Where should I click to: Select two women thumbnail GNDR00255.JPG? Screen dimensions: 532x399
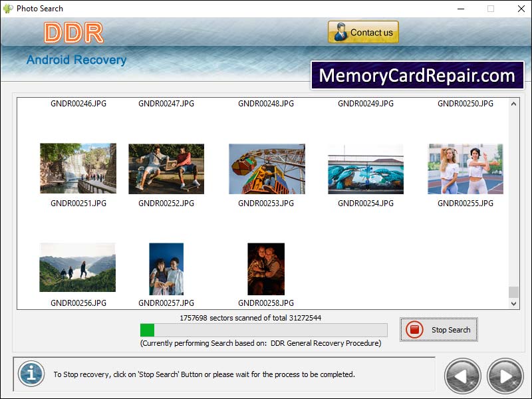(465, 169)
